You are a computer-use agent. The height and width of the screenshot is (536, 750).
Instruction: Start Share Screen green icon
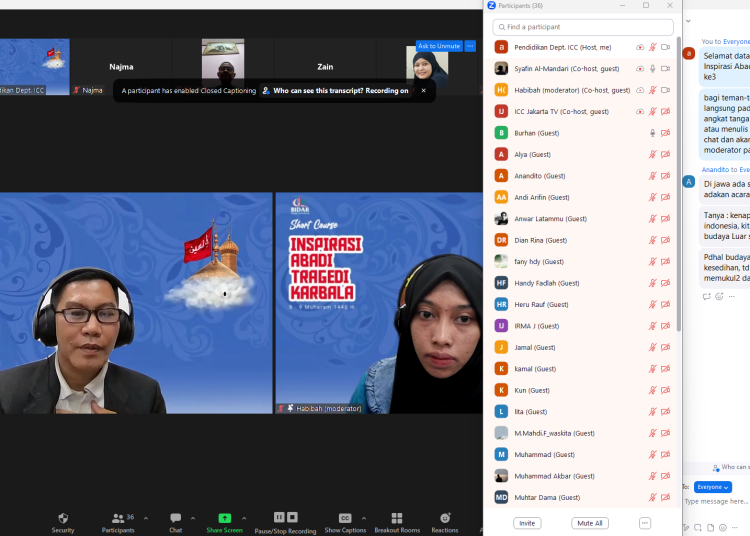tap(224, 518)
